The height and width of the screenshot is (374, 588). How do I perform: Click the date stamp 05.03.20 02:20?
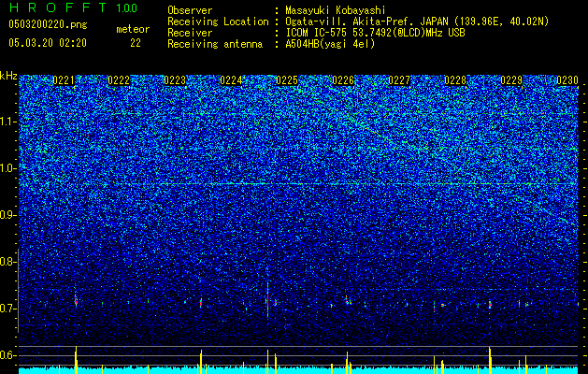(x=48, y=43)
